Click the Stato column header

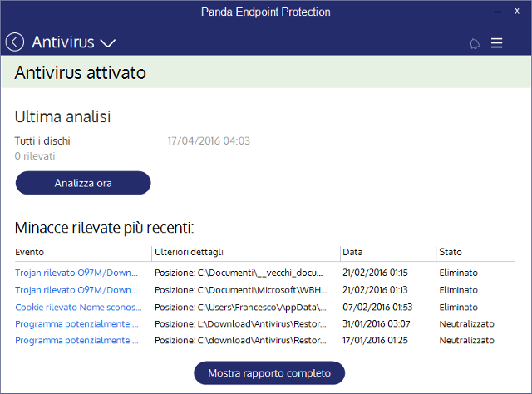click(x=451, y=252)
